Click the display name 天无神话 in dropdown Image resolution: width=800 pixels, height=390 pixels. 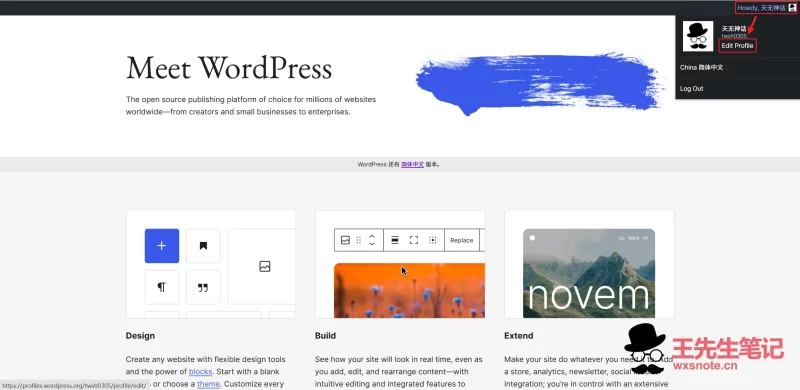pyautogui.click(x=734, y=29)
